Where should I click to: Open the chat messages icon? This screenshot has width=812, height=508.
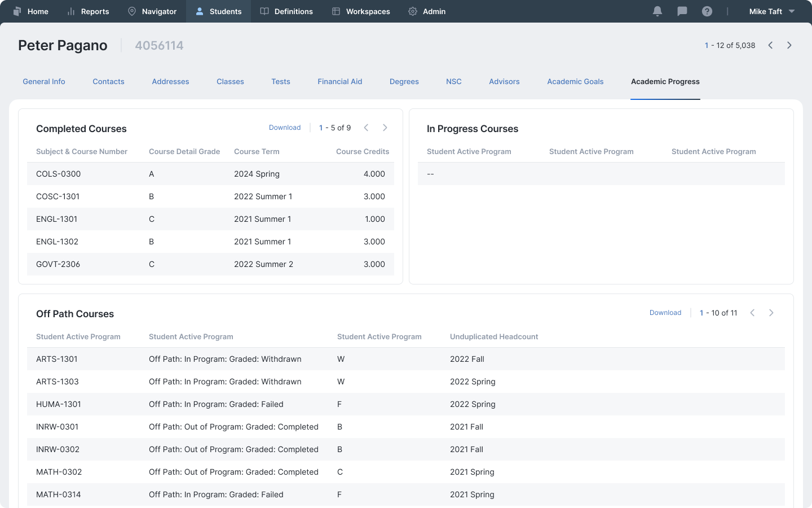point(682,11)
